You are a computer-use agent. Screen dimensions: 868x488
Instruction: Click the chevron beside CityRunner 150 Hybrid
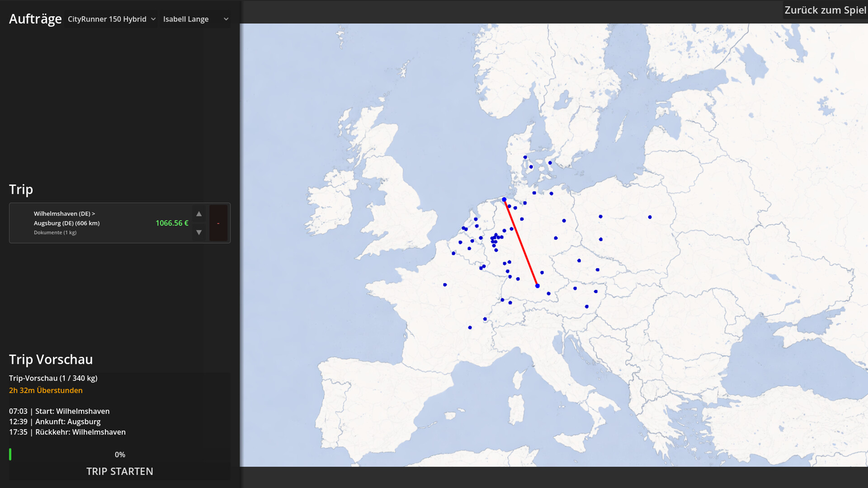(153, 19)
